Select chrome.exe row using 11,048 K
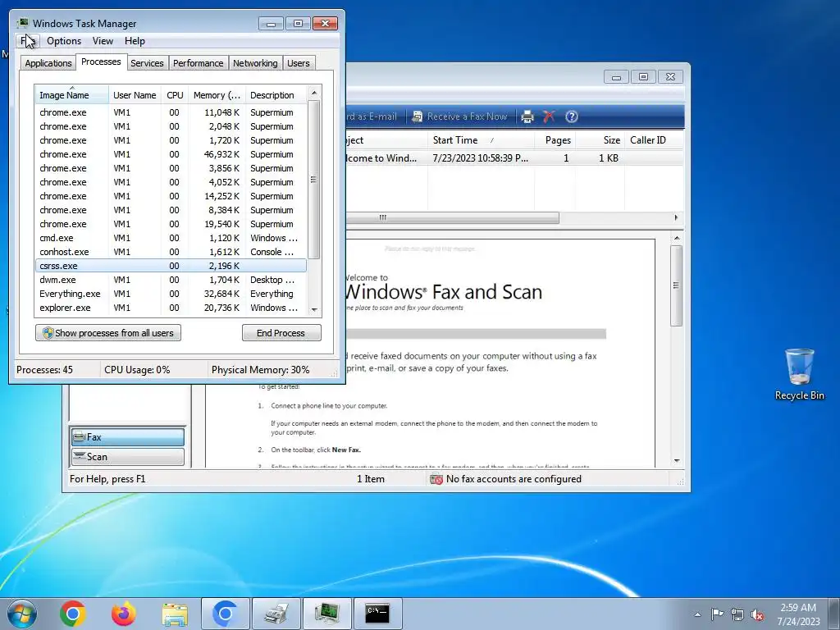This screenshot has height=630, width=840. tap(171, 112)
